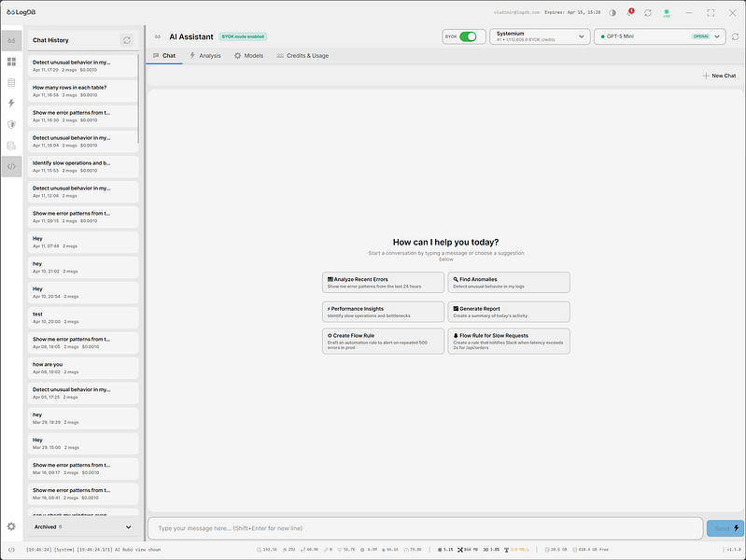Click the Chat History scrollbar
746x560 pixels.
[138, 99]
